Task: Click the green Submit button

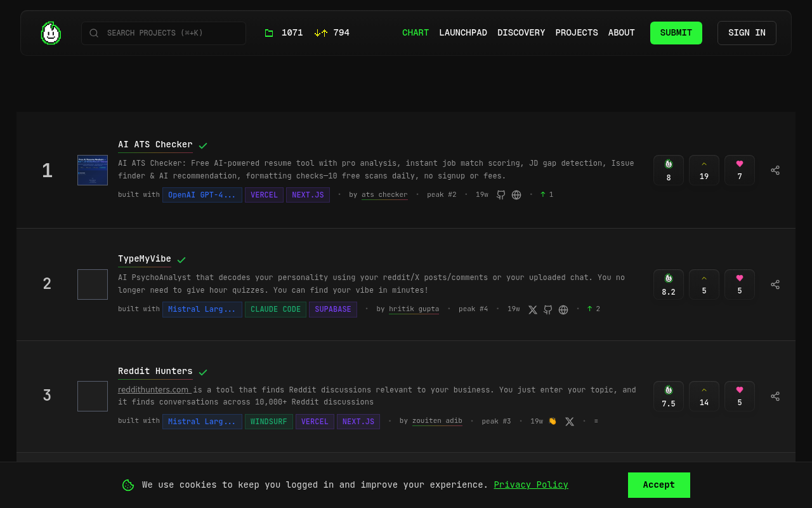Action: [x=676, y=33]
